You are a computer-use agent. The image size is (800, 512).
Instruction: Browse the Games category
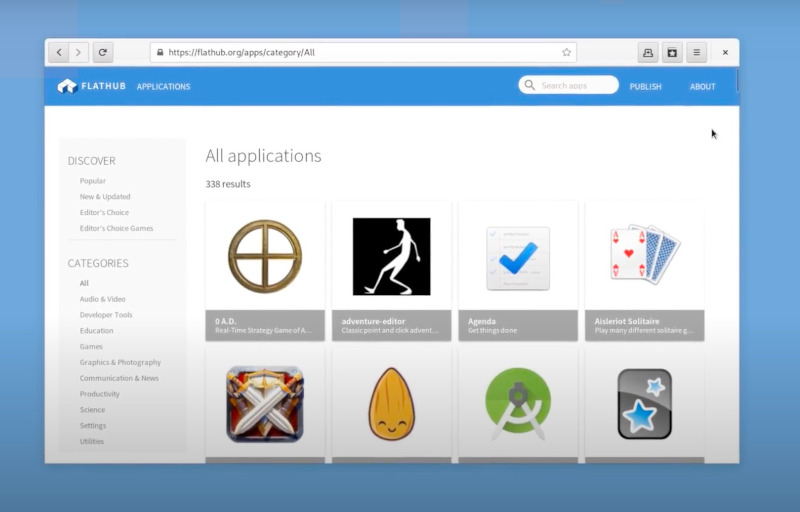[x=91, y=347]
